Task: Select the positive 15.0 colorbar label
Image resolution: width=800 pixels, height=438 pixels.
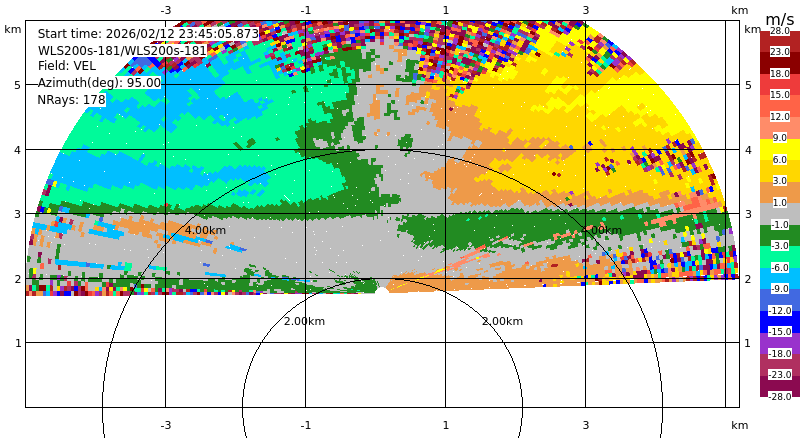Action: tap(780, 95)
